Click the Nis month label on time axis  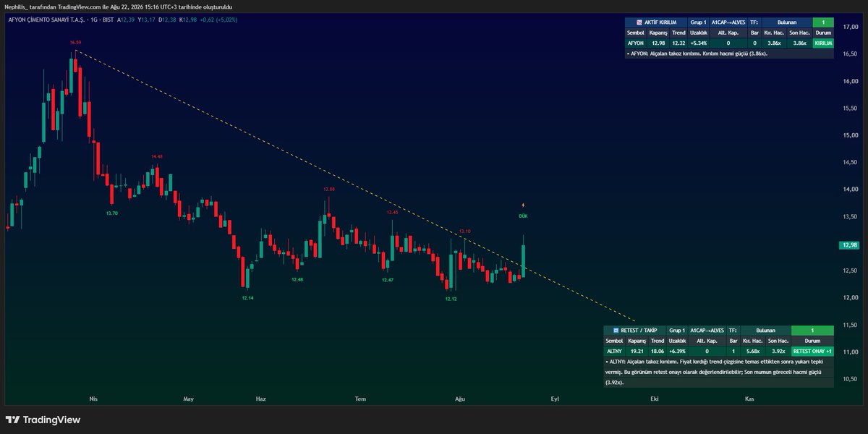(93, 398)
